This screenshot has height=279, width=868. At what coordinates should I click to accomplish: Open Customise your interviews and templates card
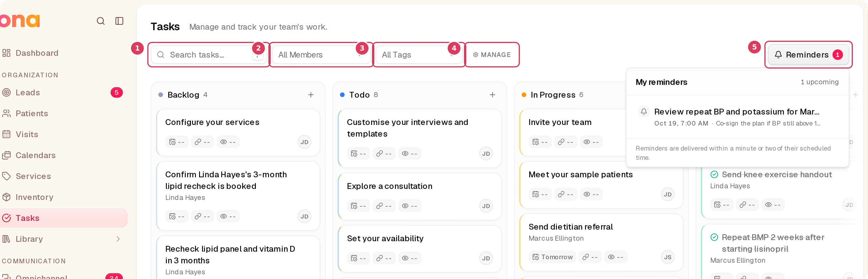point(419,138)
